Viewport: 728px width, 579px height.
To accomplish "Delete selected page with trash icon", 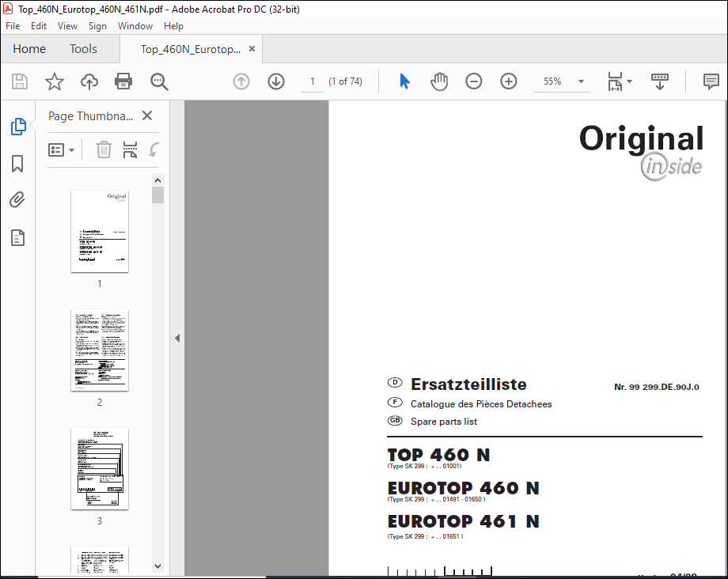I will click(x=104, y=149).
